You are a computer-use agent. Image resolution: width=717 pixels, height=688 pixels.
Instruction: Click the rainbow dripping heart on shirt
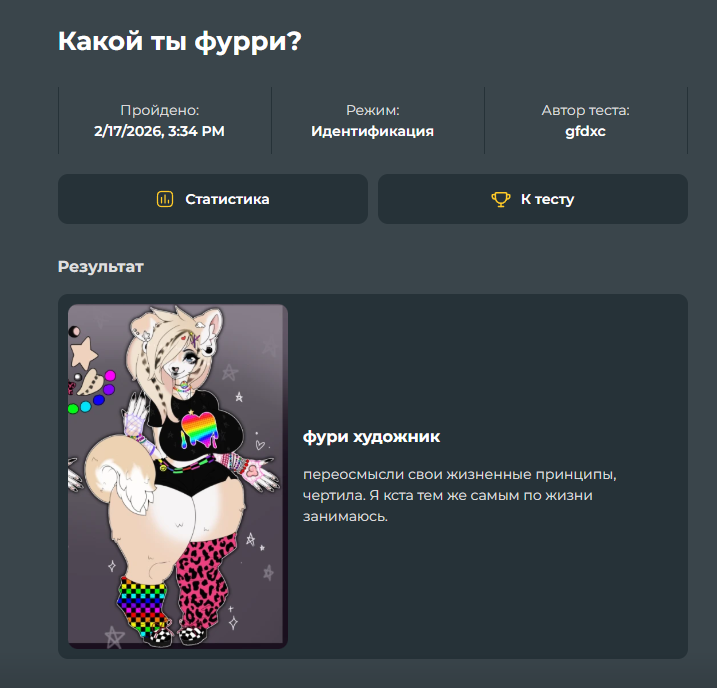199,429
